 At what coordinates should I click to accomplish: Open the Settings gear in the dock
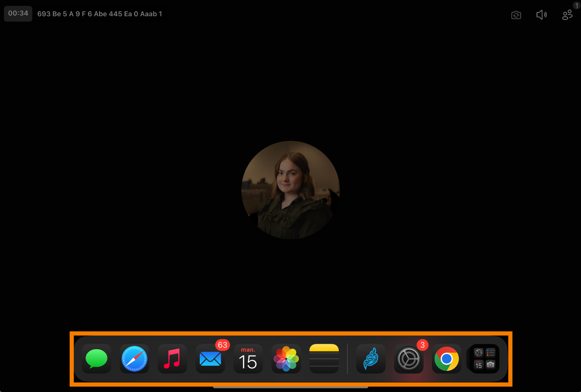coord(409,359)
